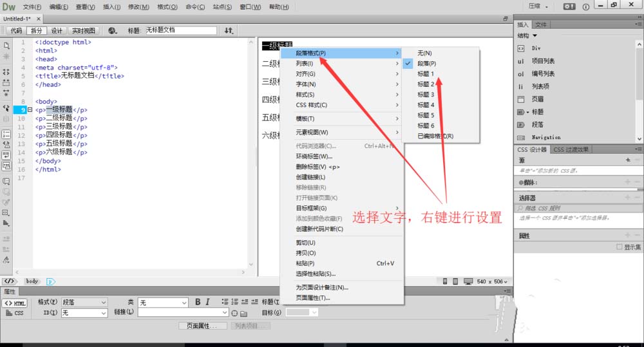Click point-to-file icon next to 链接 field
The width and height of the screenshot is (644, 347).
click(x=234, y=313)
